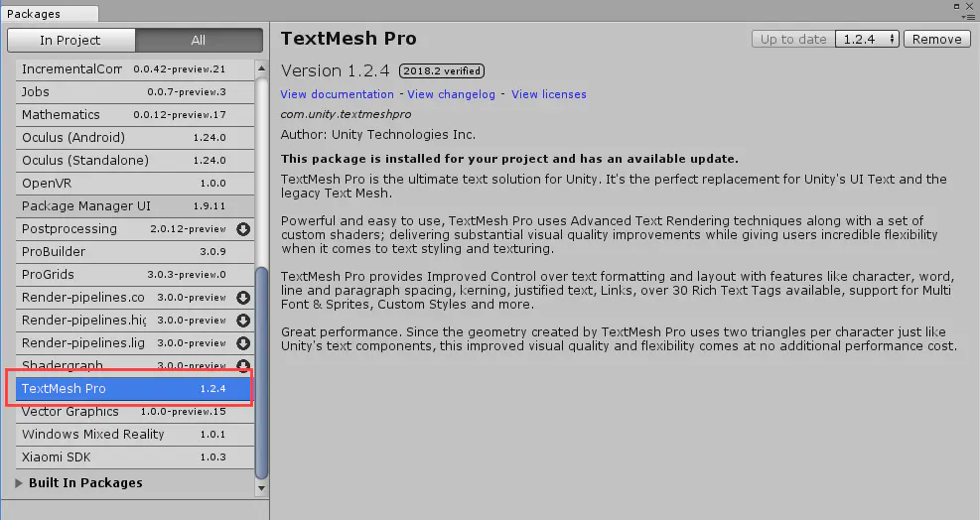Viewport: 980px width, 520px height.
Task: Open the View documentation link
Action: (337, 94)
